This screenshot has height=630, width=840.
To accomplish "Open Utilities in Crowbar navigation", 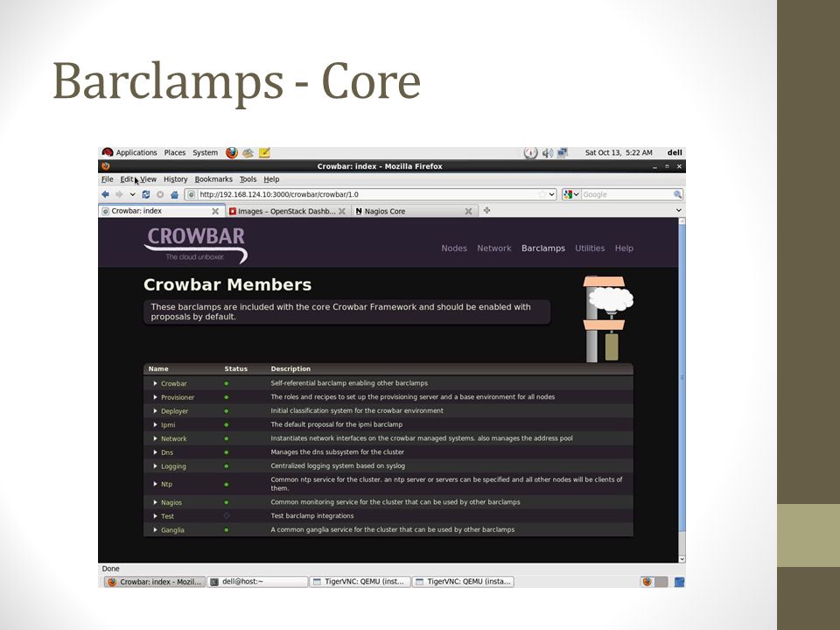I will 590,248.
